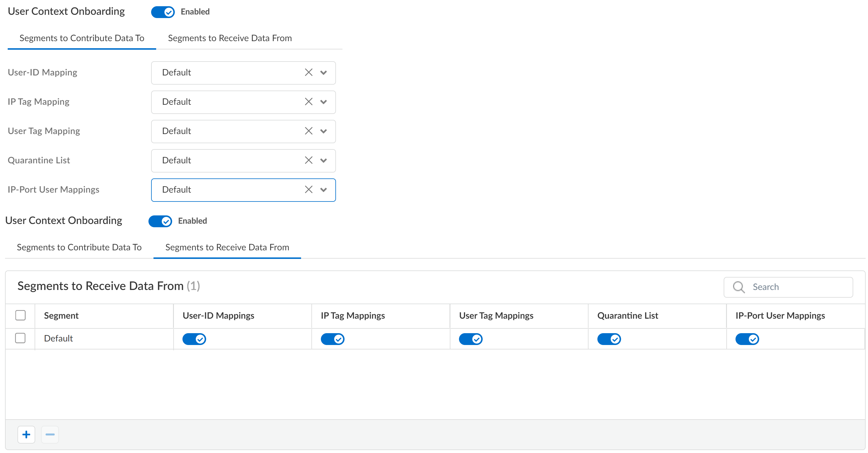The width and height of the screenshot is (868, 453).
Task: Open the Quarantine List dropdown chevron
Action: click(324, 161)
